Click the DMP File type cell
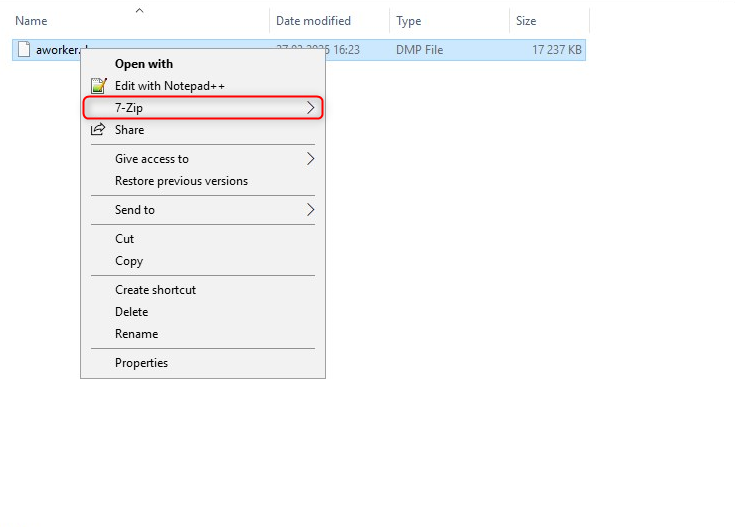 coord(419,50)
